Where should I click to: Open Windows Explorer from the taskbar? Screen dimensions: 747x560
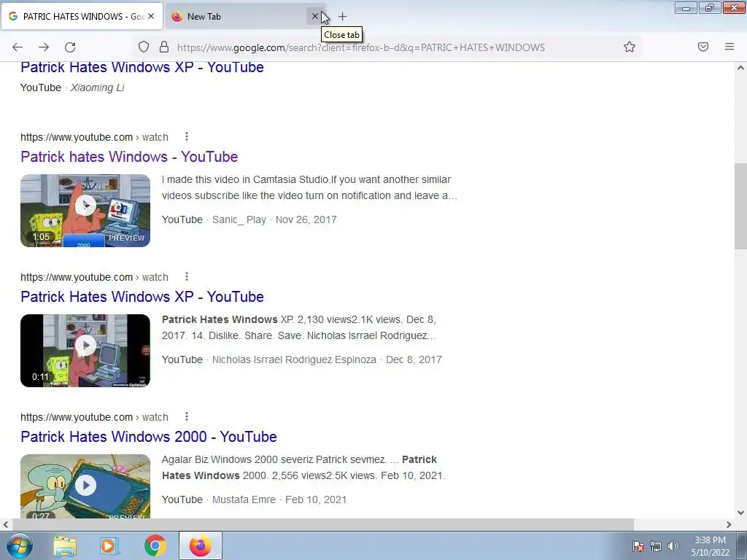coord(65,546)
